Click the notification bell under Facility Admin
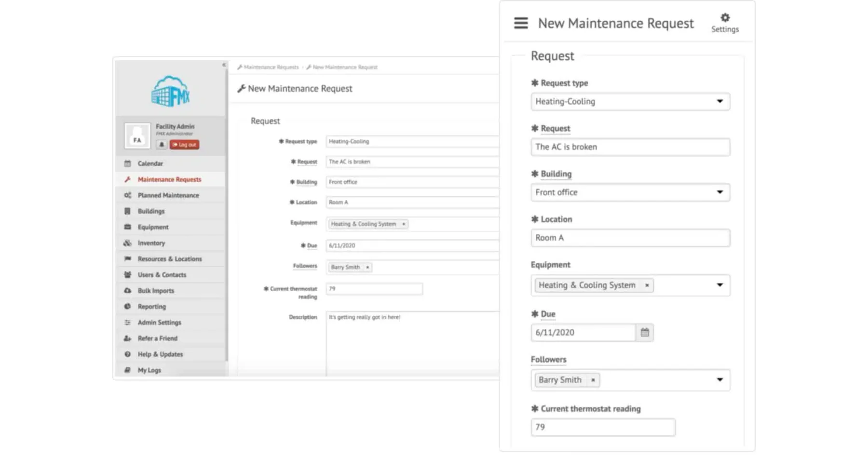 click(x=162, y=145)
